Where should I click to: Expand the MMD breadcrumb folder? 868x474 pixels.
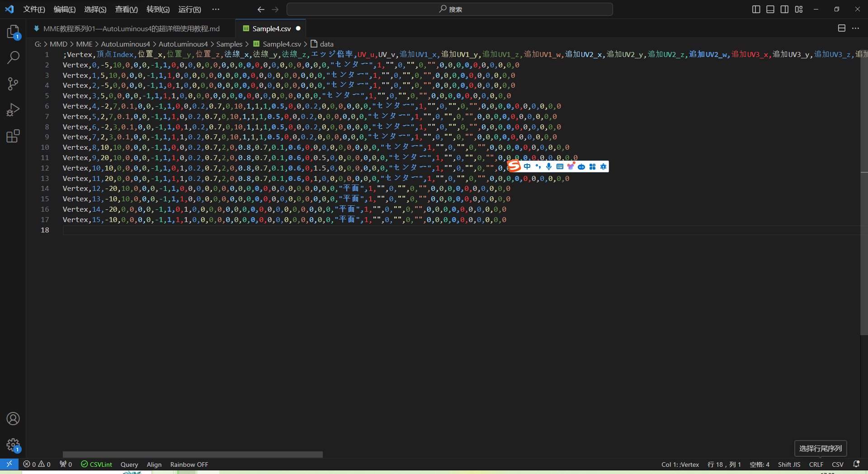tap(58, 44)
